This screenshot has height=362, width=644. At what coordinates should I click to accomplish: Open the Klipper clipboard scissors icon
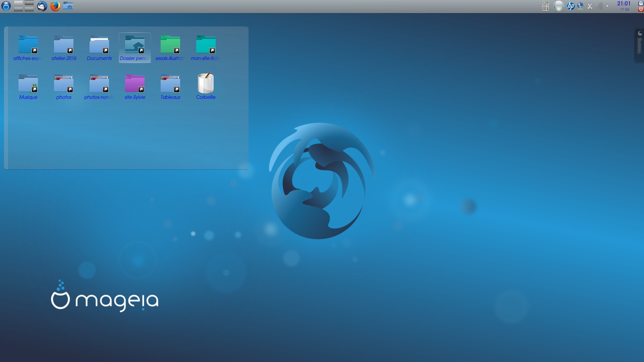point(590,6)
